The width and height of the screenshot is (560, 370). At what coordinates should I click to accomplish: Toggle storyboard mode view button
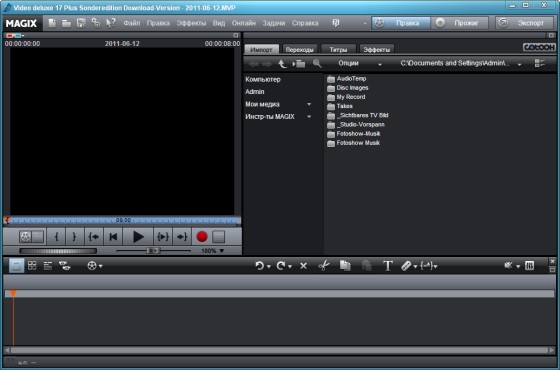pos(16,265)
